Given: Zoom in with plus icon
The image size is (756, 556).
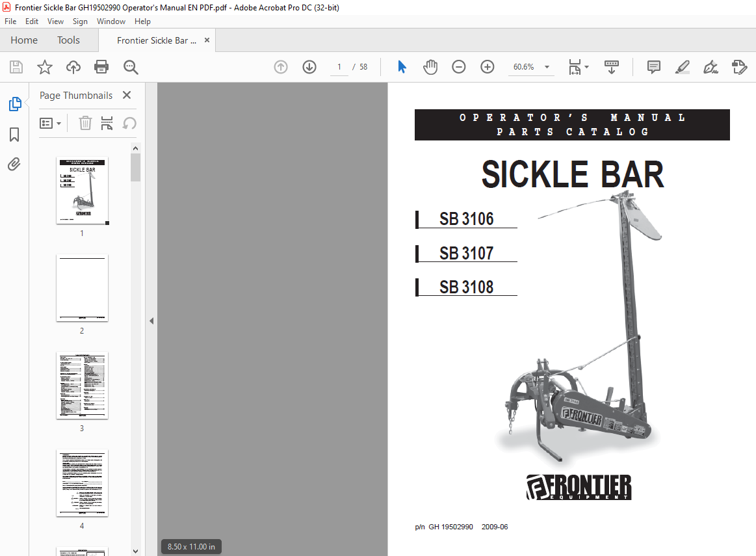Looking at the screenshot, I should (x=488, y=67).
